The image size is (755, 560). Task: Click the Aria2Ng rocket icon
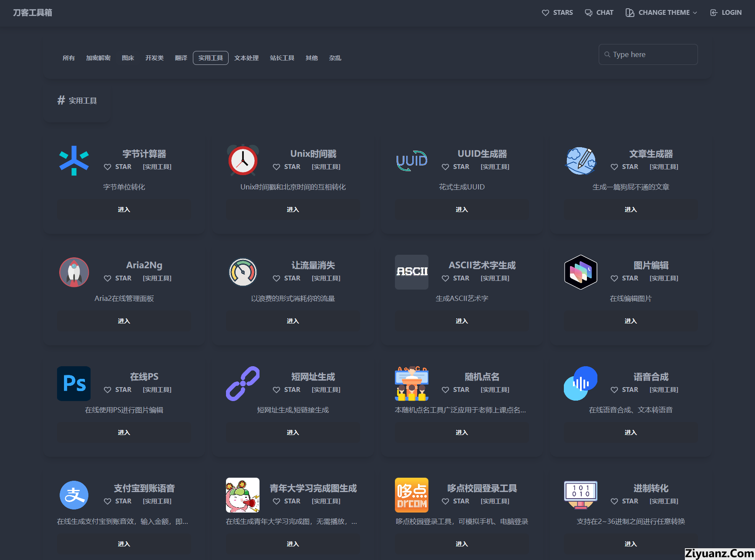click(74, 272)
